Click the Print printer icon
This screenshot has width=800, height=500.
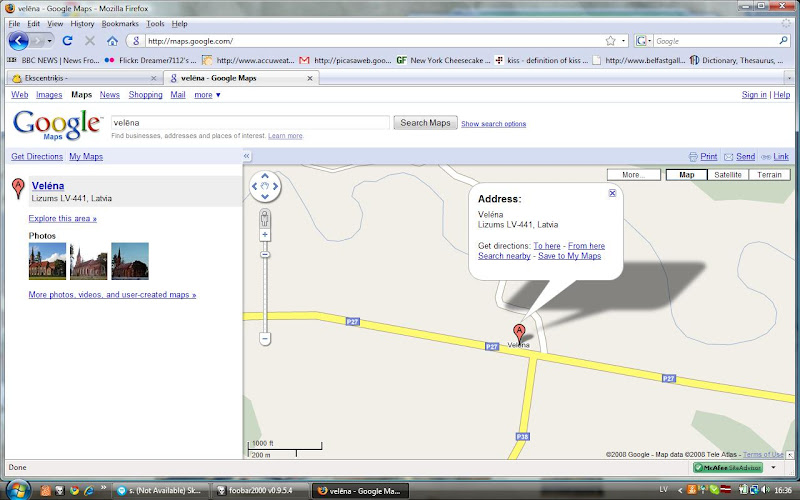coord(693,157)
